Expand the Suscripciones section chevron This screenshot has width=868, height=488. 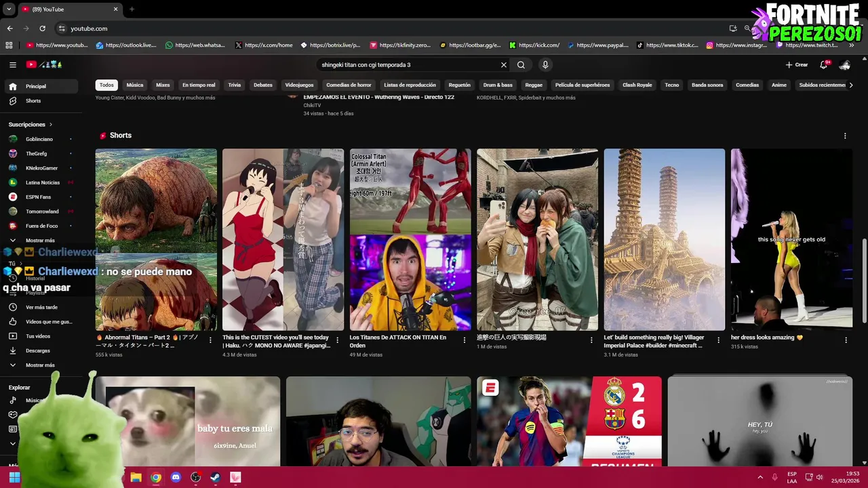[51, 125]
